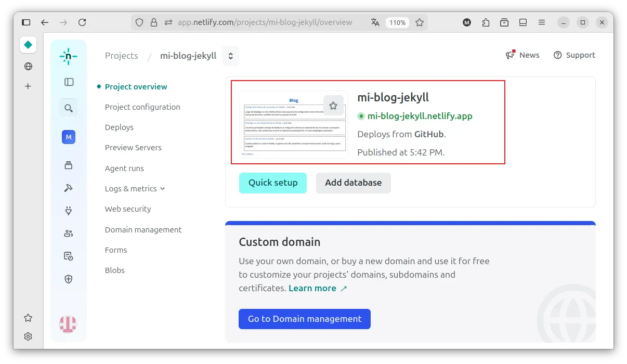Open the browser hamburger application menu
627x364 pixels.
[x=542, y=22]
